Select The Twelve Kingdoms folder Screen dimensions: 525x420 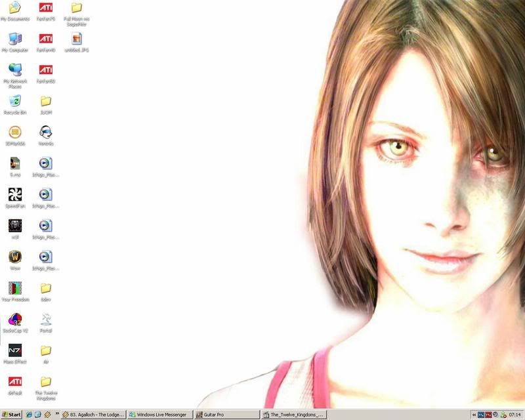point(45,382)
